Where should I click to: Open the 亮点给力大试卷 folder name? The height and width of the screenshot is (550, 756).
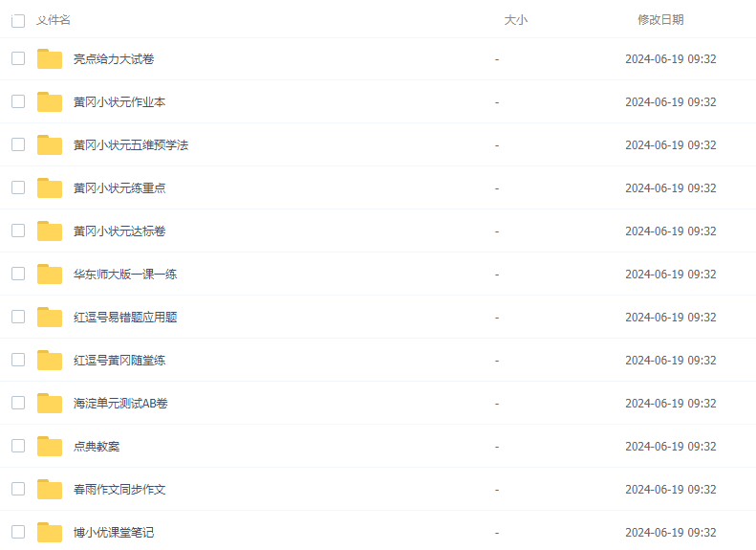pyautogui.click(x=114, y=59)
